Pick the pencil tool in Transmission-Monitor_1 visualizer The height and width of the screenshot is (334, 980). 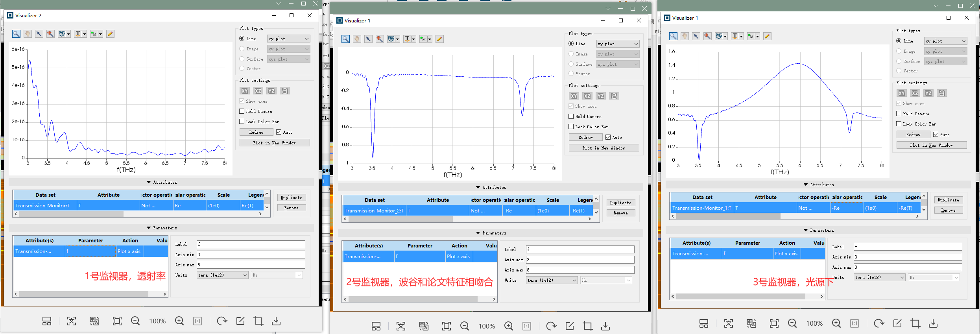point(767,36)
